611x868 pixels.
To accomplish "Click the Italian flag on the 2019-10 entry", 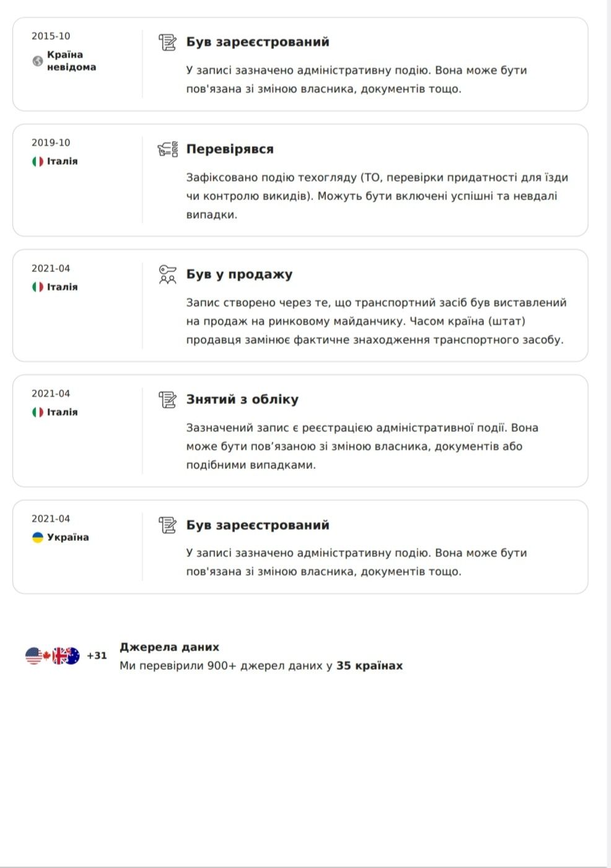I will pos(38,161).
